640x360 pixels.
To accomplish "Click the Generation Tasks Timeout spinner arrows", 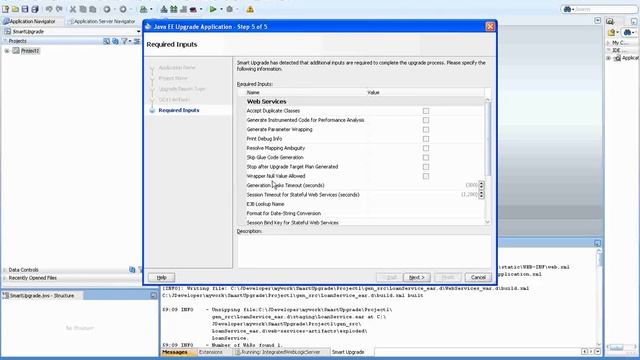I will [x=482, y=185].
